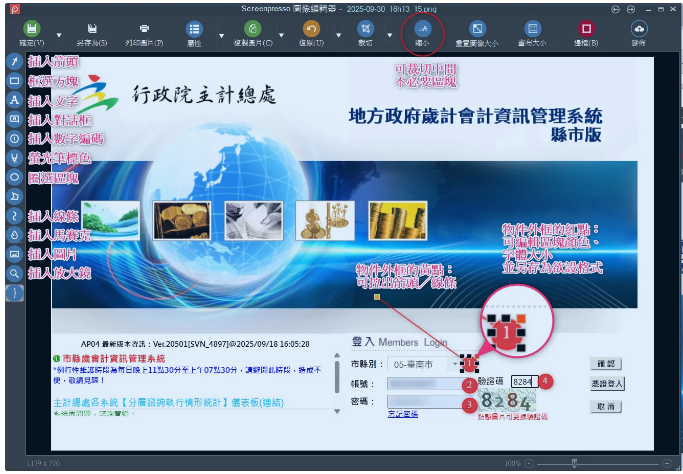The height and width of the screenshot is (474, 683).
Task: Click the right-arrow circle icon in title bar
Action: pos(630,9)
